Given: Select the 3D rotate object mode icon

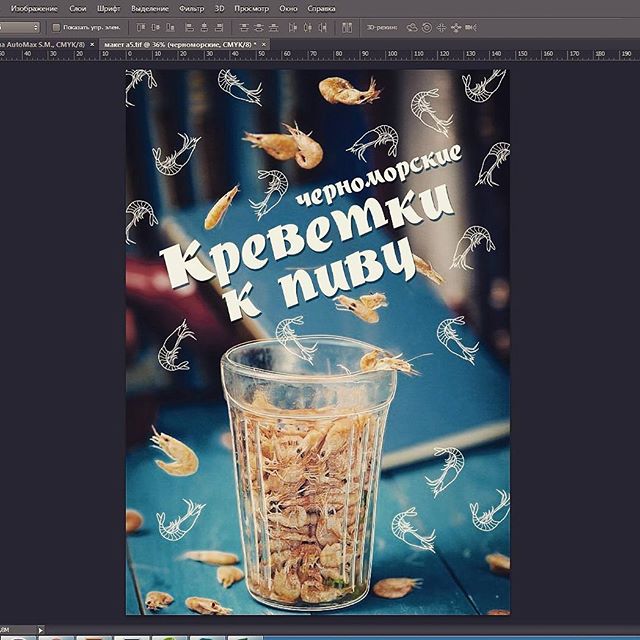Looking at the screenshot, I should [412, 27].
